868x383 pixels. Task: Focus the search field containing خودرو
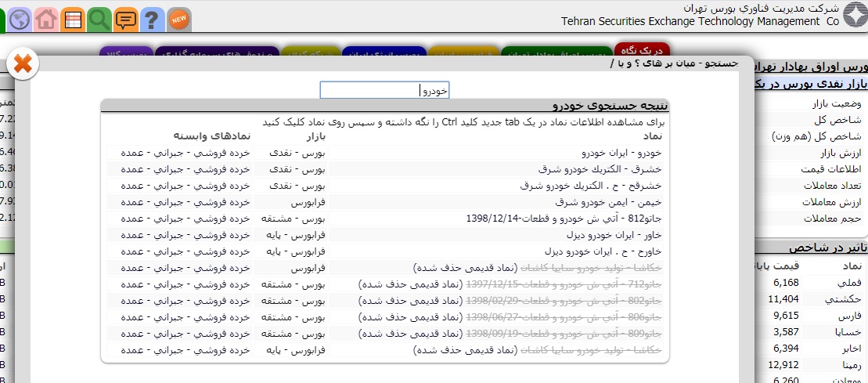385,90
